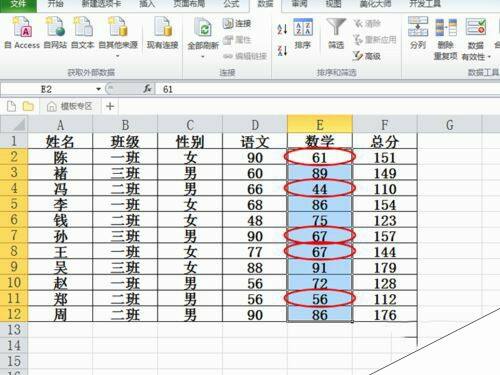The width and height of the screenshot is (500, 375).
Task: Select row 1 header
Action: tap(14, 141)
